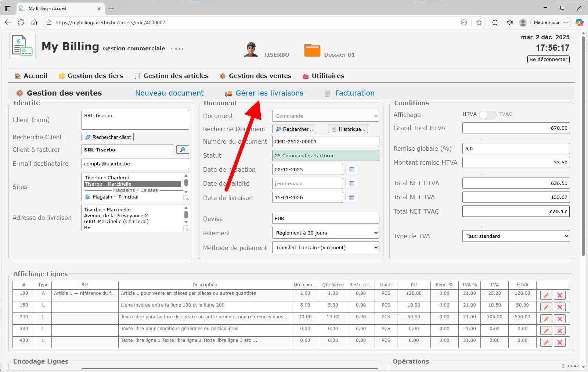Click the Historique... button
Image resolution: width=588 pixels, height=372 pixels.
tap(348, 129)
